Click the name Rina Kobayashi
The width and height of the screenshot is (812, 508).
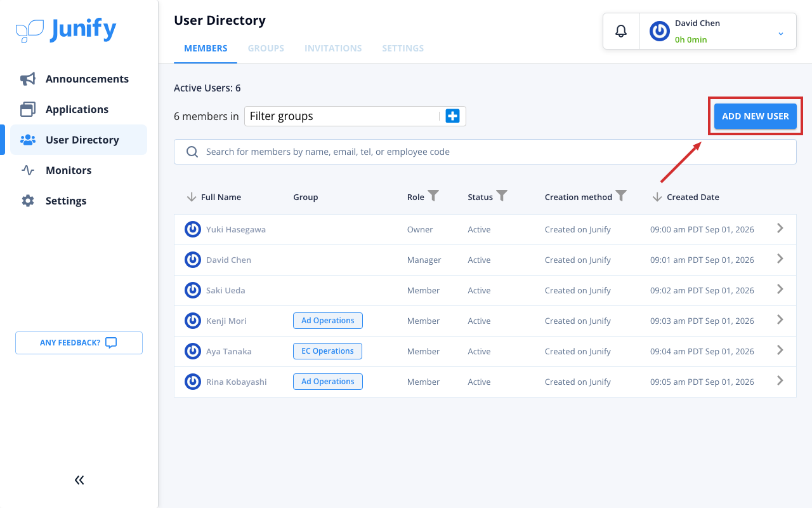(237, 382)
